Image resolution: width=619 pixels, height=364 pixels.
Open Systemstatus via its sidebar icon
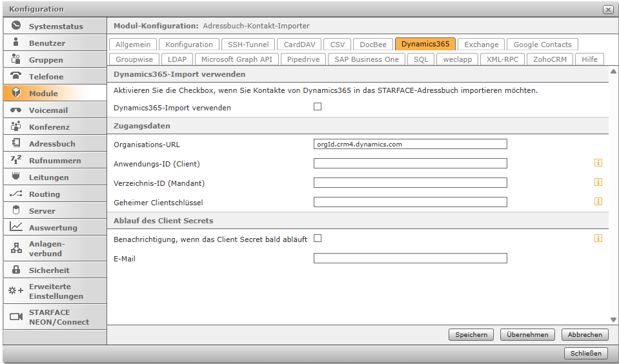[x=16, y=26]
